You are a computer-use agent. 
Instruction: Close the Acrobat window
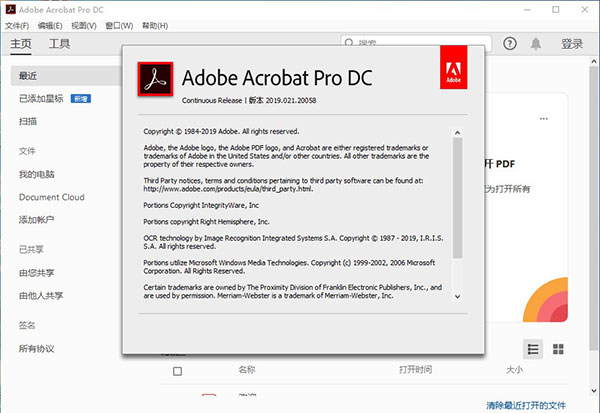(585, 10)
